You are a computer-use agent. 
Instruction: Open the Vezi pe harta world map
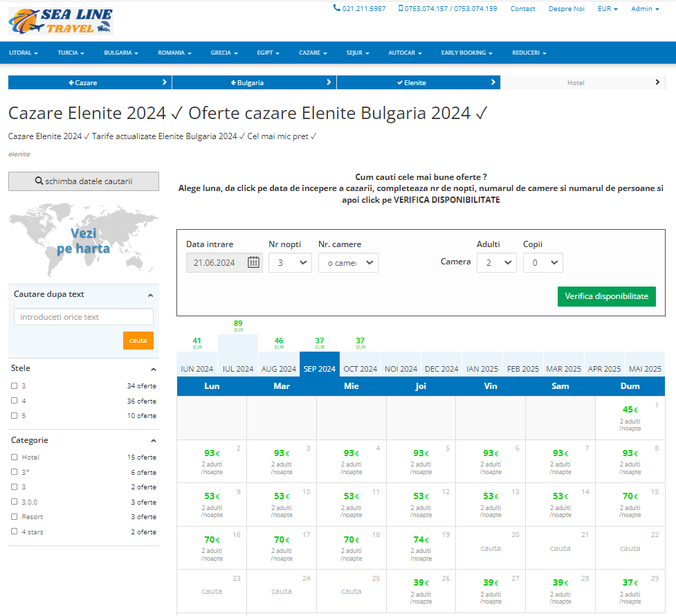(84, 241)
